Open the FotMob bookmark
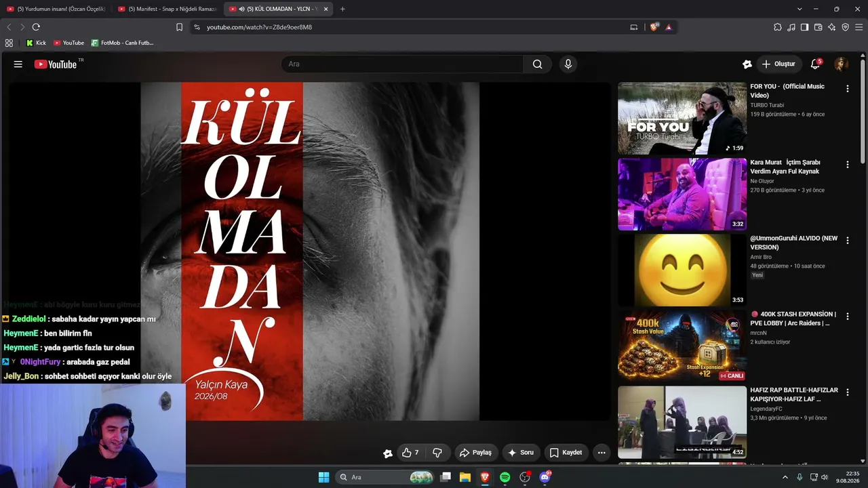 click(123, 43)
